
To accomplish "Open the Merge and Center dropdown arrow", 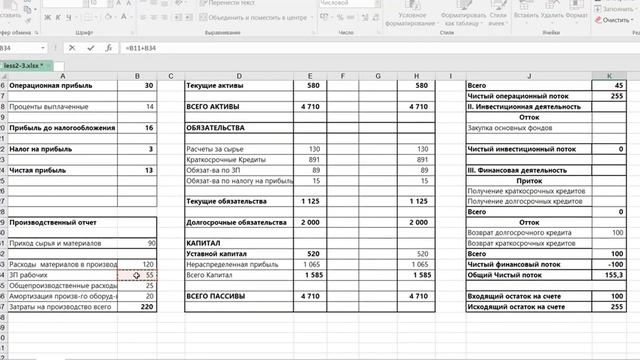I will 311,18.
